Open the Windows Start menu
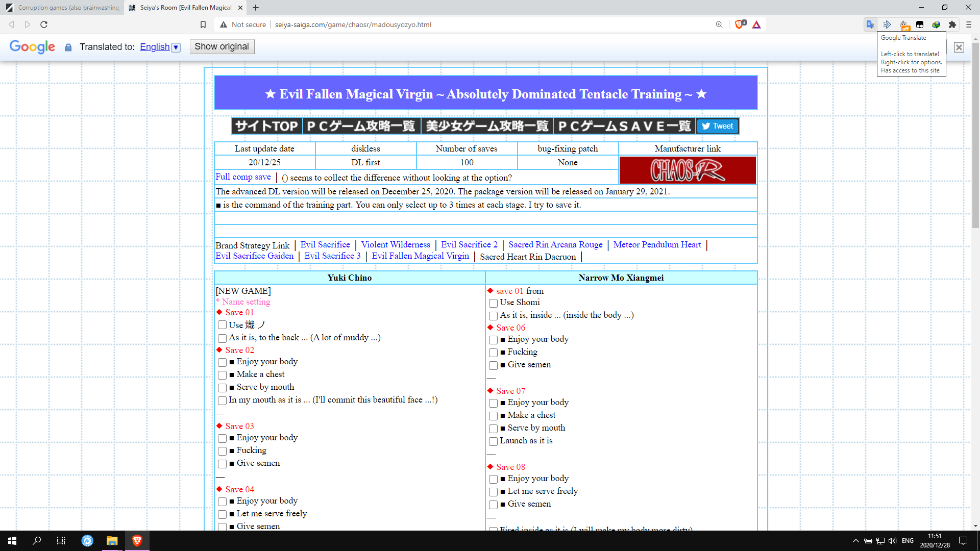The image size is (980, 551). [x=12, y=541]
